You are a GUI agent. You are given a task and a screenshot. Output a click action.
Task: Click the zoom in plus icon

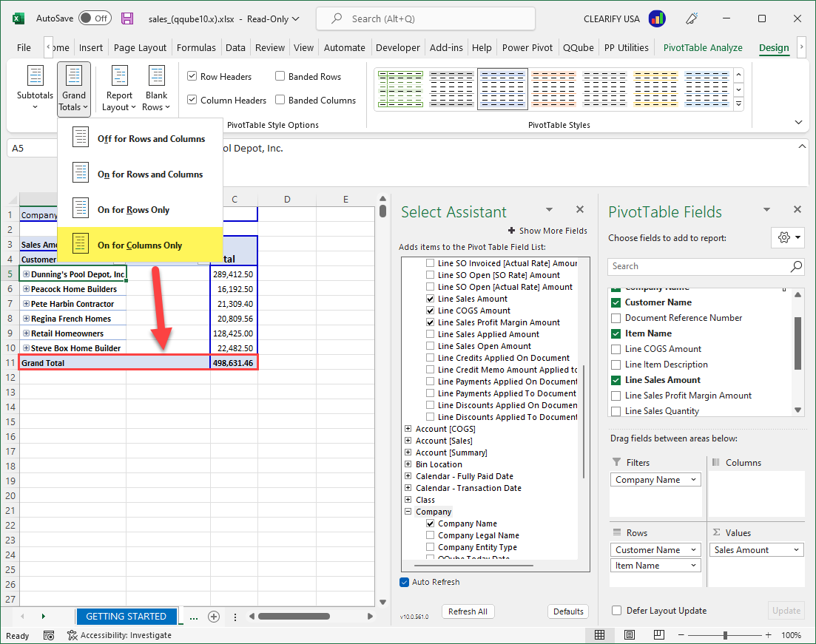[768, 635]
